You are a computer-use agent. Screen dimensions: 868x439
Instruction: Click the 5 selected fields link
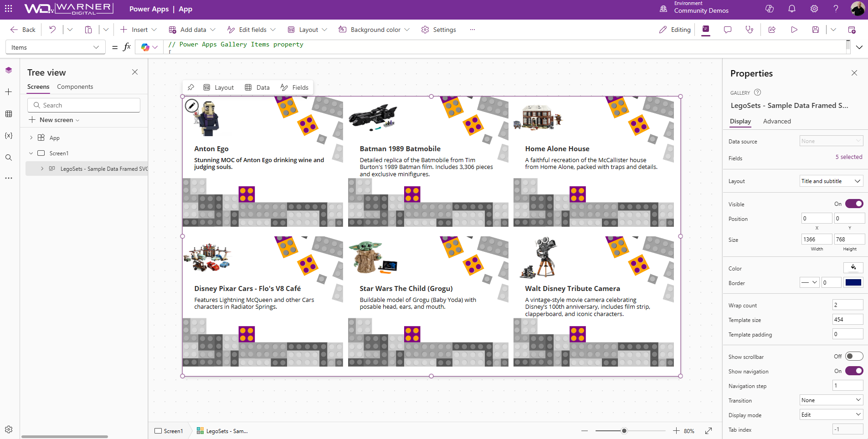[x=849, y=157]
